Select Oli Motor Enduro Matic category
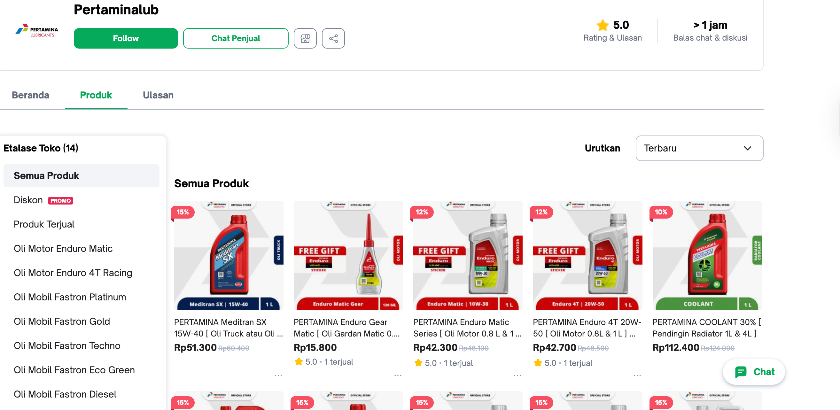The height and width of the screenshot is (410, 840). 63,248
